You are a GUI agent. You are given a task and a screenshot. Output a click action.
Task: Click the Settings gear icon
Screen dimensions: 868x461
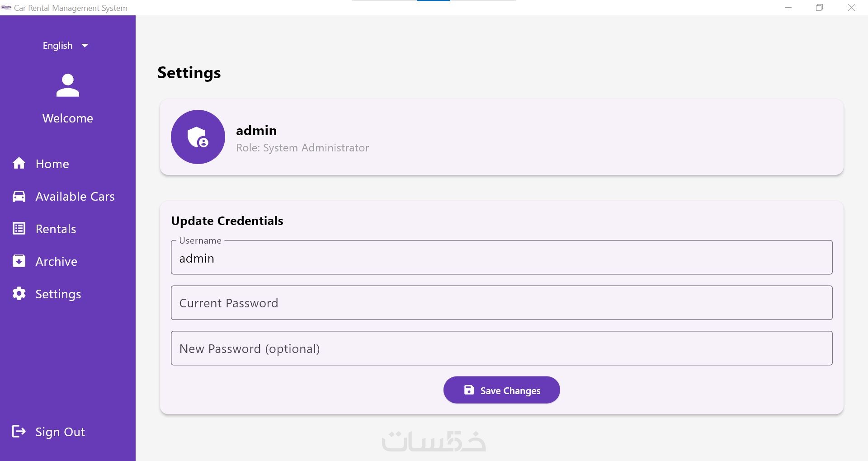click(19, 294)
